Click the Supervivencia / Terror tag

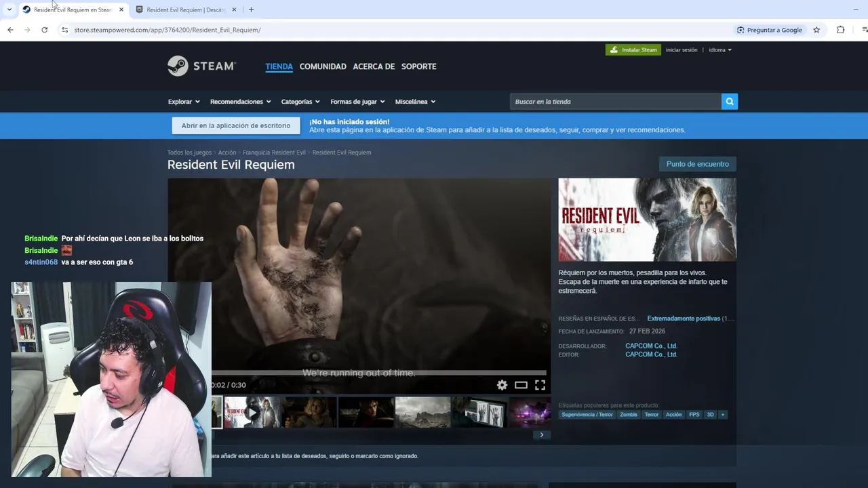coord(587,415)
